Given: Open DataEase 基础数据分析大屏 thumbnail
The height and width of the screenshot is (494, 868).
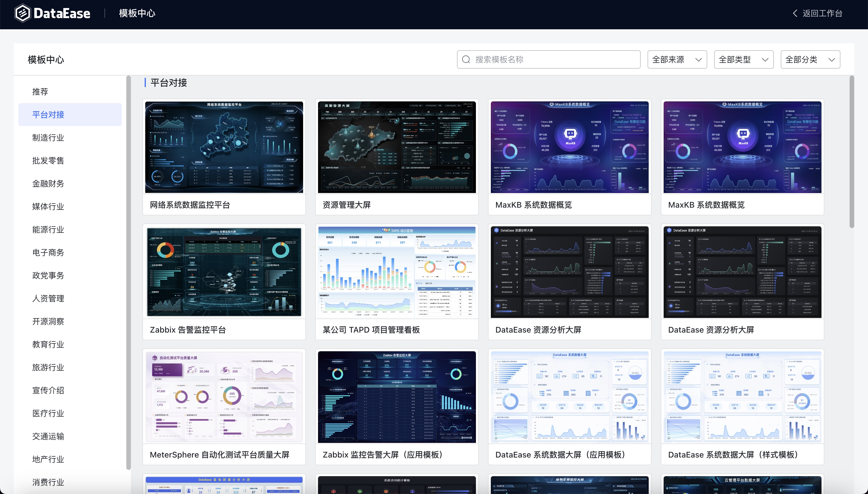Looking at the screenshot, I should (224, 485).
